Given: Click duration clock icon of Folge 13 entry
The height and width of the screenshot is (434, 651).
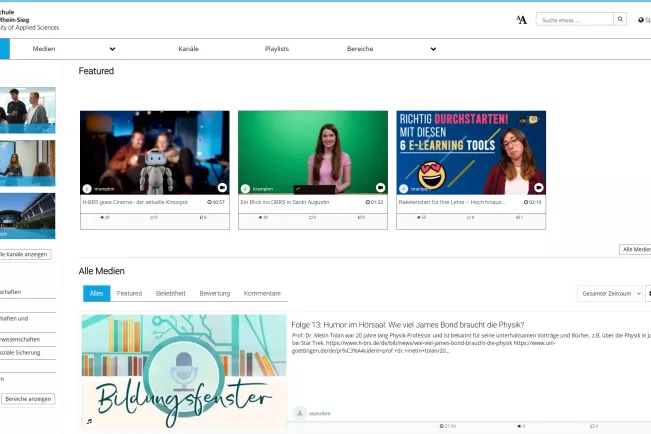Looking at the screenshot, I should pyautogui.click(x=442, y=426).
